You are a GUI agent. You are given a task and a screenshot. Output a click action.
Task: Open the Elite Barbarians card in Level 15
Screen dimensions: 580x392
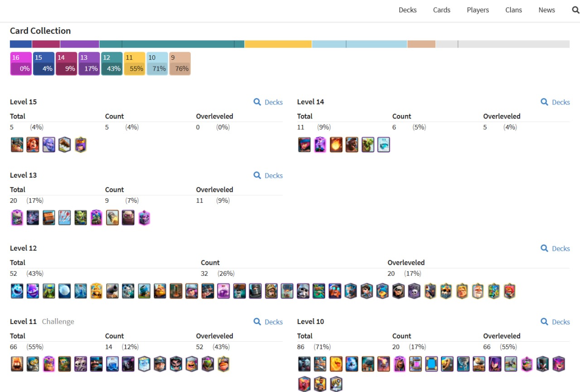coord(17,144)
